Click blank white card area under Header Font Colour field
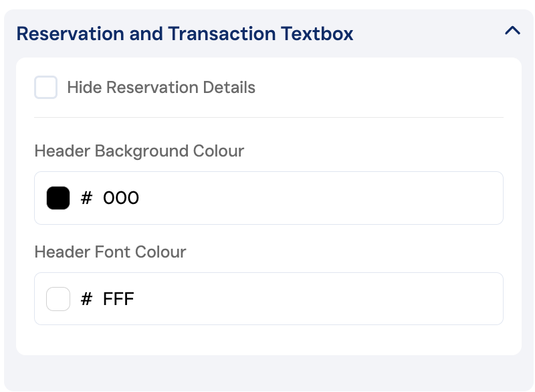Image resolution: width=535 pixels, height=392 pixels. coord(269,340)
